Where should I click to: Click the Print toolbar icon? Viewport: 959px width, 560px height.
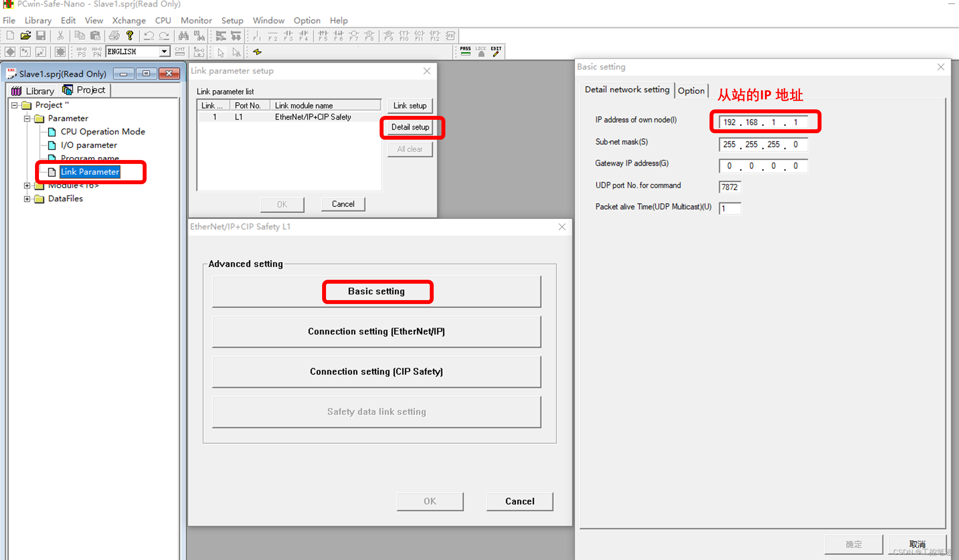point(114,36)
